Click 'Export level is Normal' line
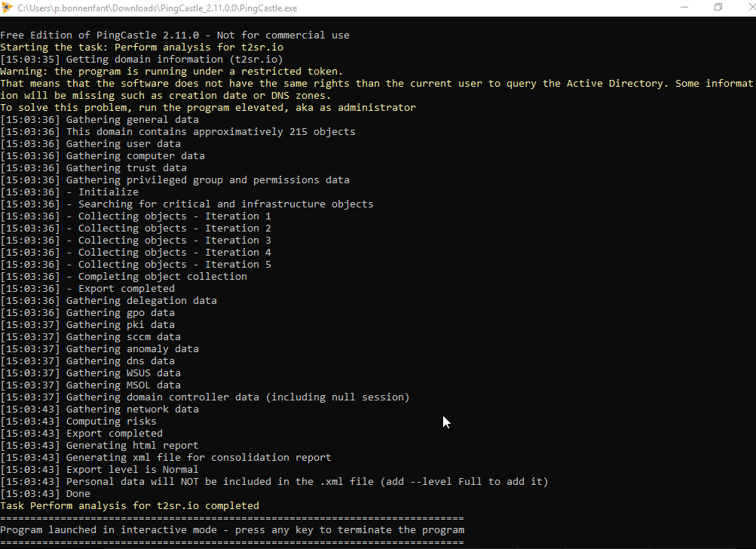The height and width of the screenshot is (549, 756). (x=99, y=469)
